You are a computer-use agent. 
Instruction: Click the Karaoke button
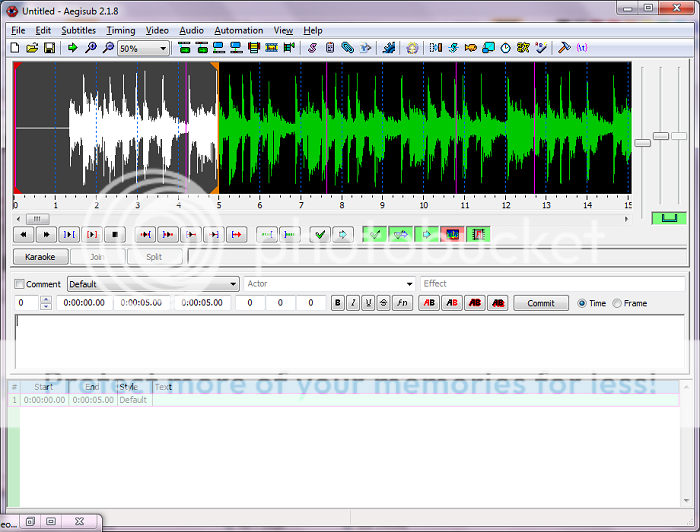[39, 257]
